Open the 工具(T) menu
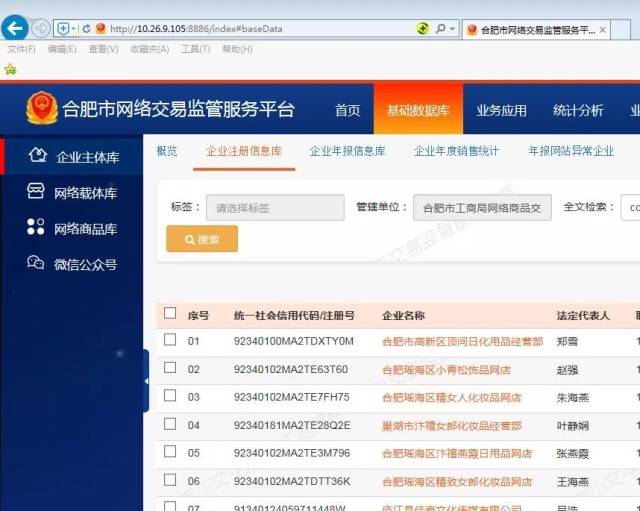 point(196,49)
